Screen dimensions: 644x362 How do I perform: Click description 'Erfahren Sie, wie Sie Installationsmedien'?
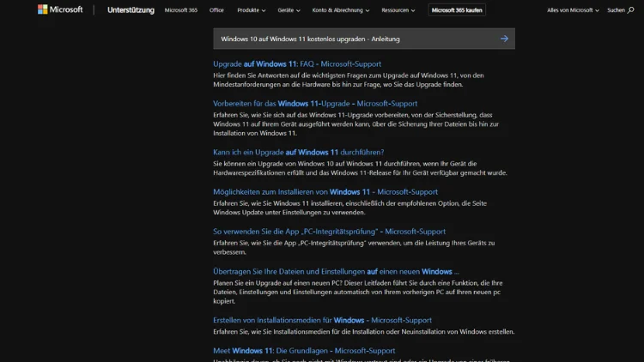point(364,332)
